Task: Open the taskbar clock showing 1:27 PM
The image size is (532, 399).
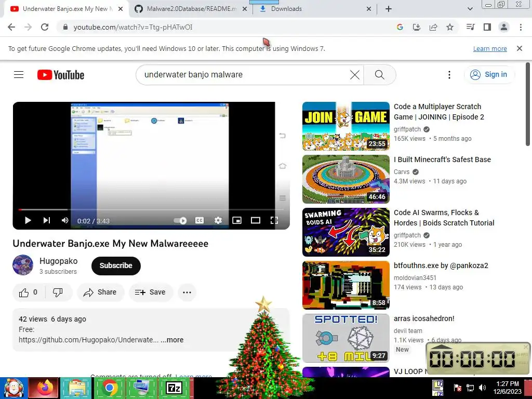Action: [x=507, y=388]
